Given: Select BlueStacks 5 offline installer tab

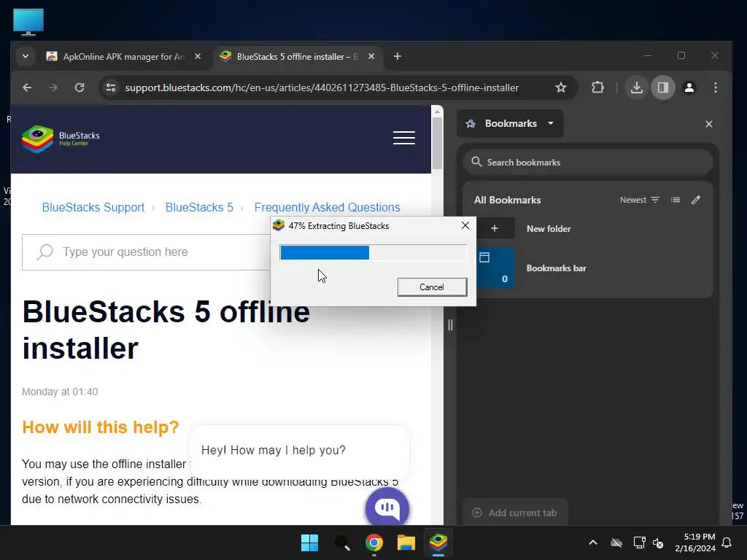Looking at the screenshot, I should tap(298, 57).
